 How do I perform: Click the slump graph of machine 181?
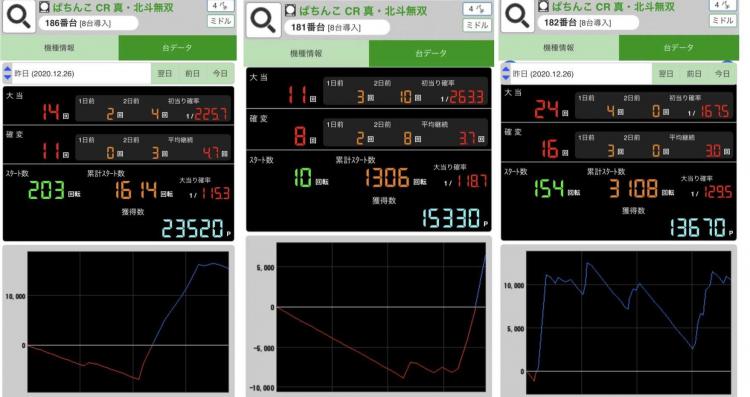[381, 316]
